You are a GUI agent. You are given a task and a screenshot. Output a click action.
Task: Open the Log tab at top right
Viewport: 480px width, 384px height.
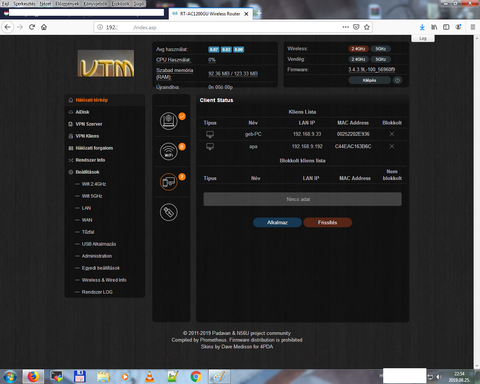[x=423, y=38]
